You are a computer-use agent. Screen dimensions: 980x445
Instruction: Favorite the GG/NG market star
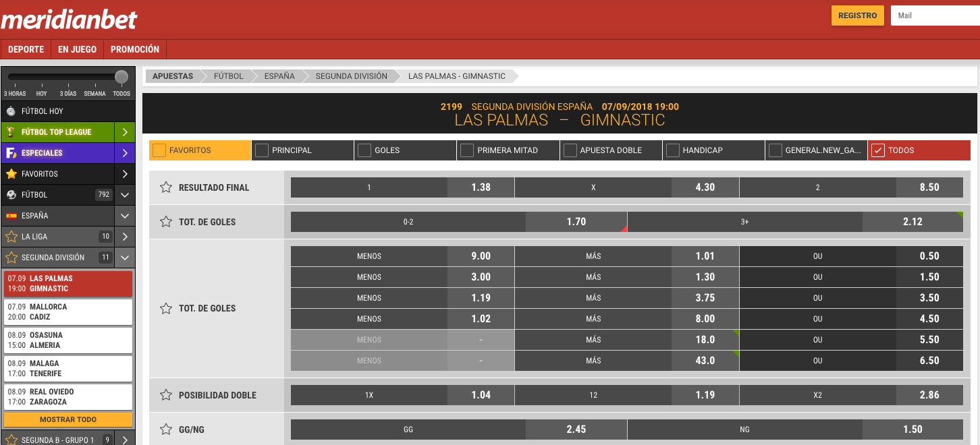coord(165,429)
